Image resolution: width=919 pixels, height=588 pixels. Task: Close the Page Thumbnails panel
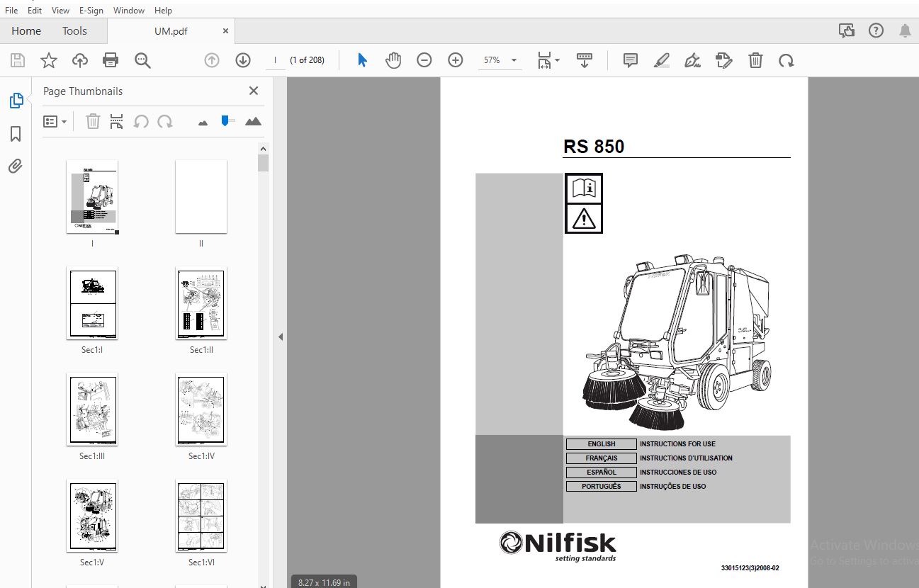(x=254, y=91)
